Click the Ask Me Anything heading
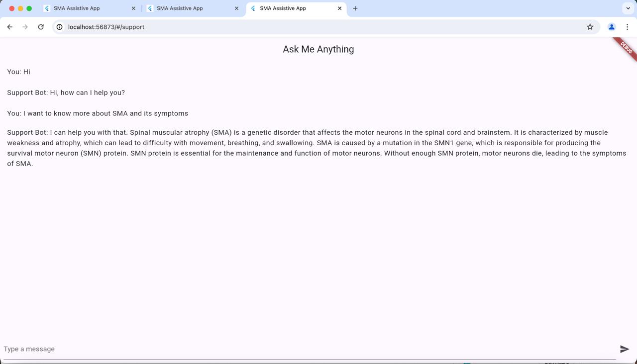The width and height of the screenshot is (637, 364). tap(318, 49)
